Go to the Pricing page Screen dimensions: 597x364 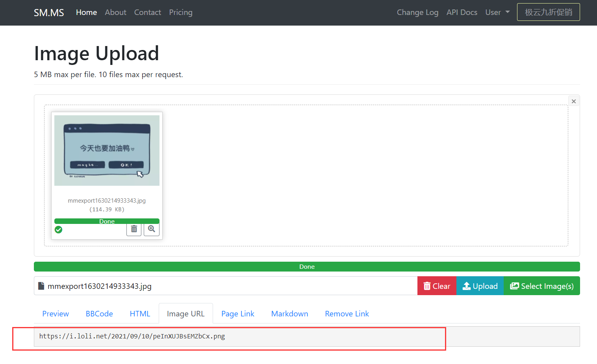(x=181, y=12)
